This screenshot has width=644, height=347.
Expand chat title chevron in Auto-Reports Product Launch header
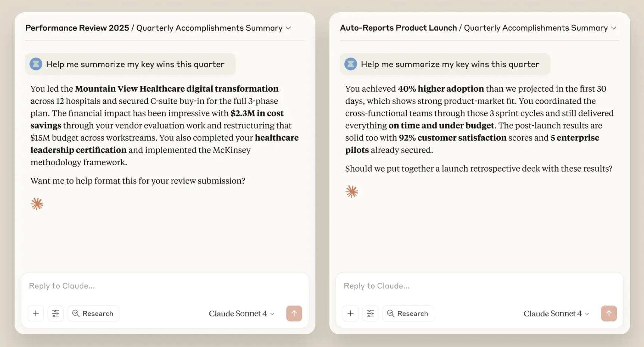tap(614, 28)
